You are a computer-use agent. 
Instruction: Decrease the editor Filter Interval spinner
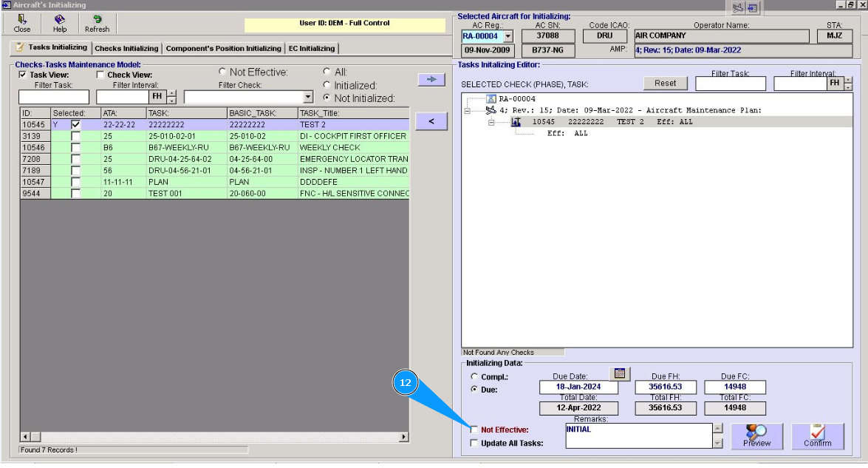pyautogui.click(x=848, y=87)
